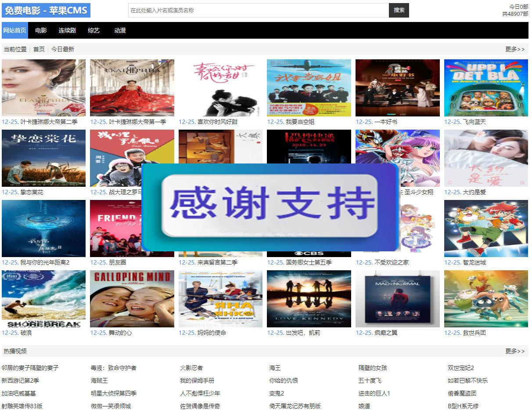Open the 网站首页 navigation tab

click(14, 30)
